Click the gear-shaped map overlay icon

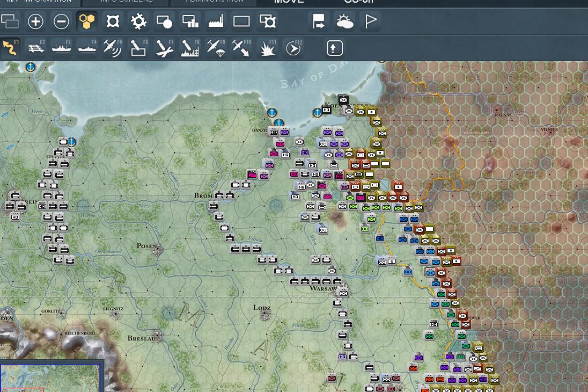pyautogui.click(x=138, y=21)
